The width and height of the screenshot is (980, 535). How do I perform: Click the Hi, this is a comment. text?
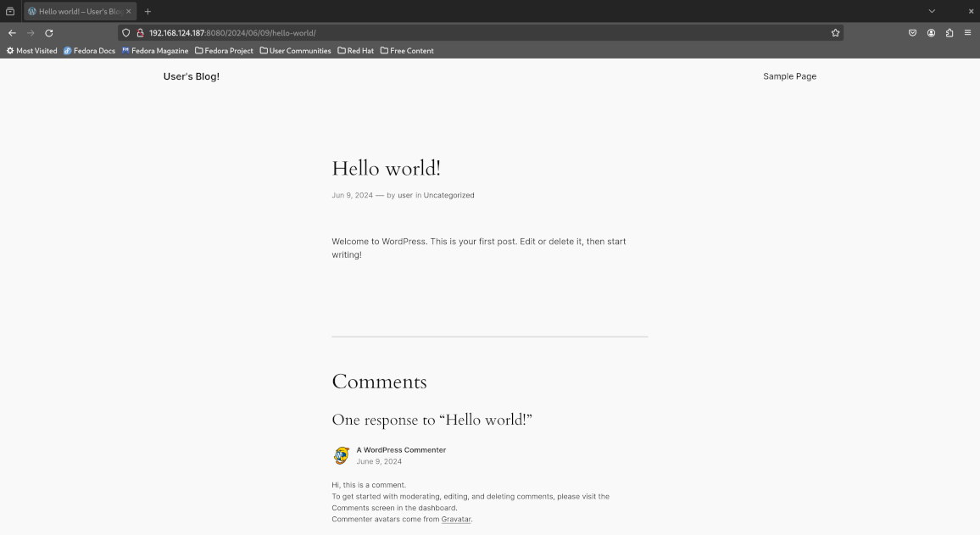[x=369, y=485]
